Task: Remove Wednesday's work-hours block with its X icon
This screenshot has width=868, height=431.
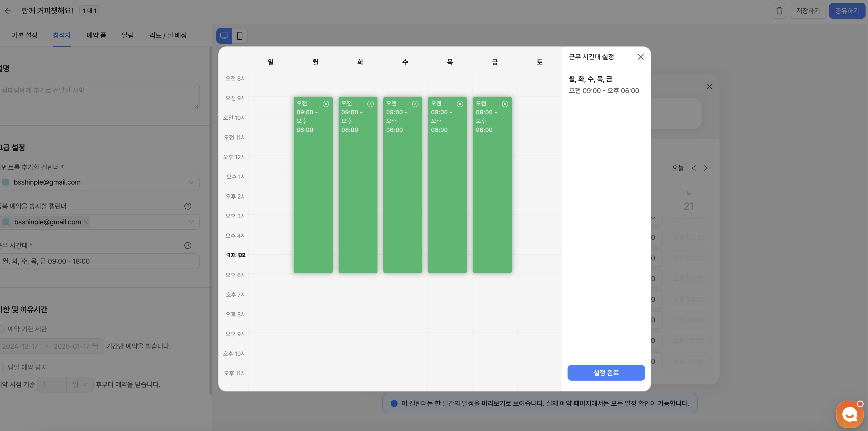Action: pos(415,104)
